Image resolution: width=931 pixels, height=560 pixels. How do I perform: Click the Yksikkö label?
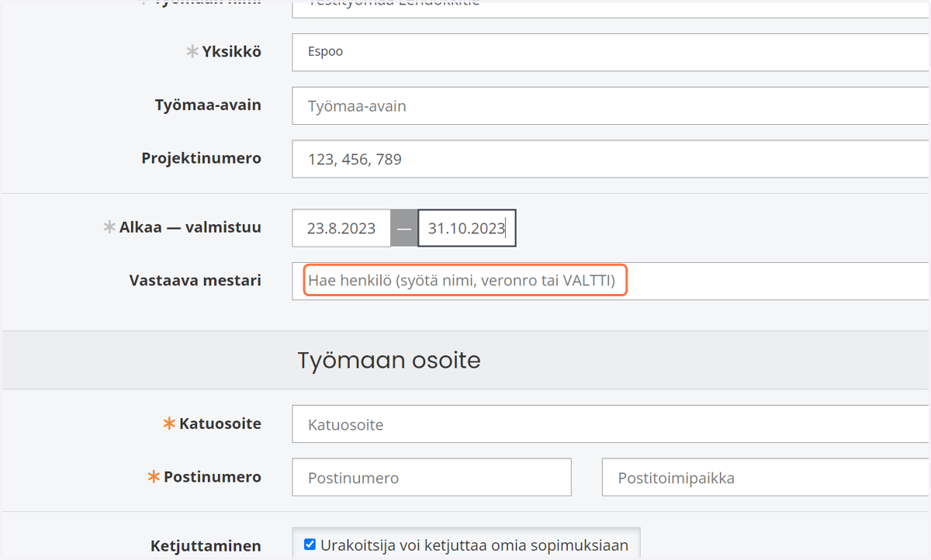pos(231,52)
